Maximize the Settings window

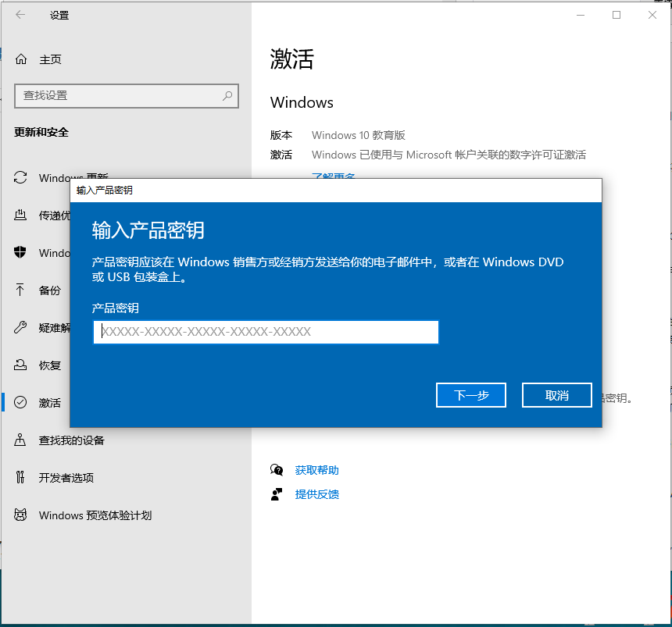[x=617, y=15]
